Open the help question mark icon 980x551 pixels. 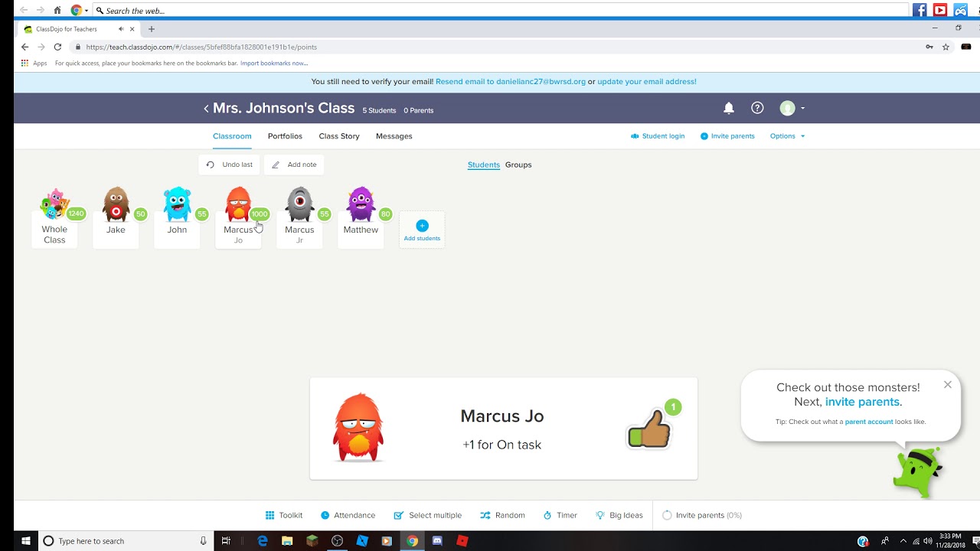[x=757, y=108]
